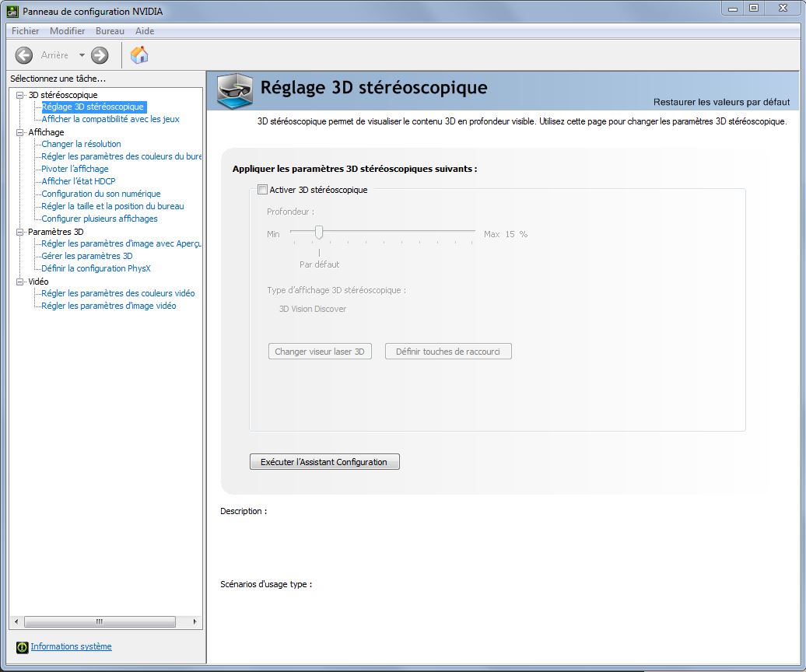Image resolution: width=806 pixels, height=672 pixels.
Task: Click the Paramètres 3D category label
Action: pos(55,233)
